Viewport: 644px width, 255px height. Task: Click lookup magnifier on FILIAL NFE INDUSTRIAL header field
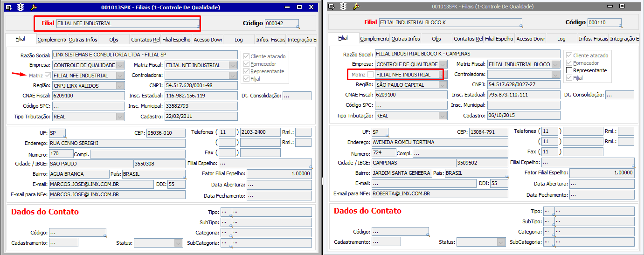point(198,27)
